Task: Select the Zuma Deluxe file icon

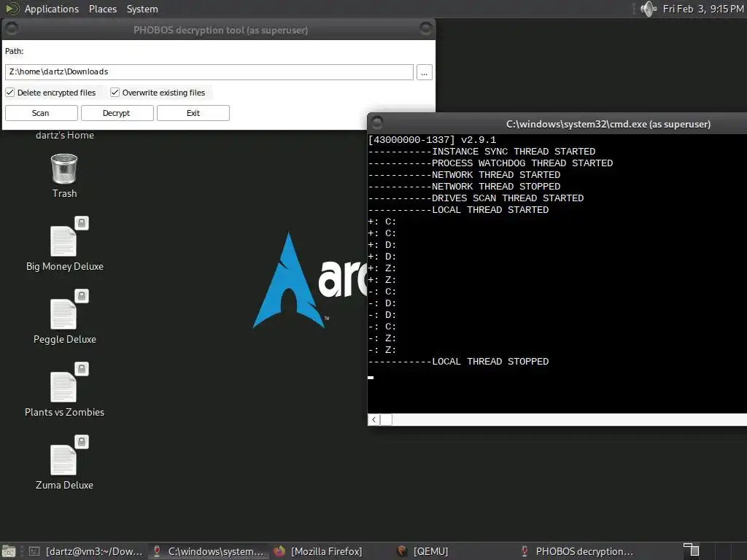Action: [64, 459]
